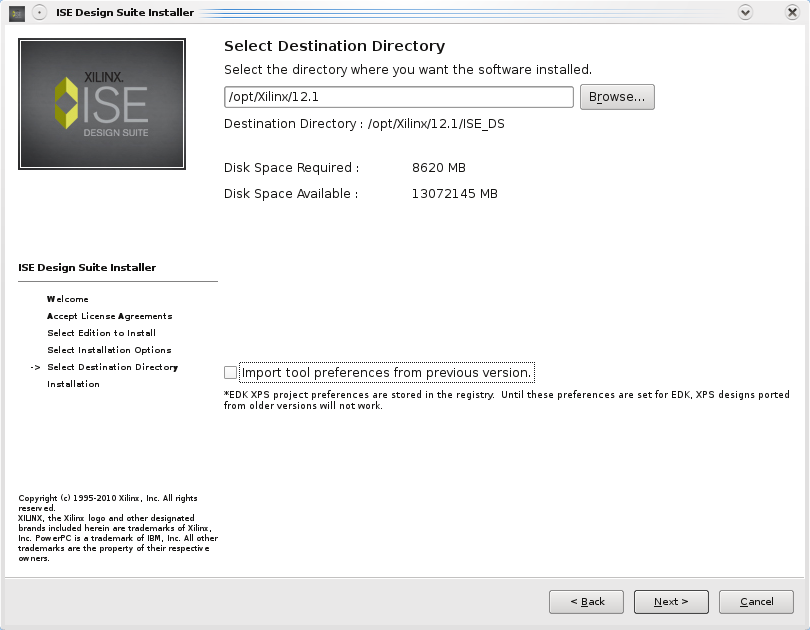The height and width of the screenshot is (630, 810).
Task: Click the round pin button beside the title
Action: tap(40, 12)
